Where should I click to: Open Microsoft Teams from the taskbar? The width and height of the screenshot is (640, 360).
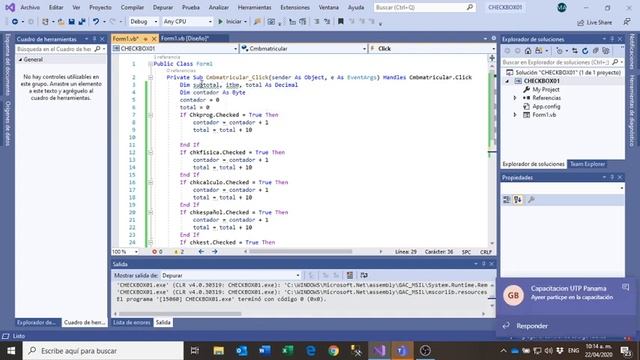402,351
